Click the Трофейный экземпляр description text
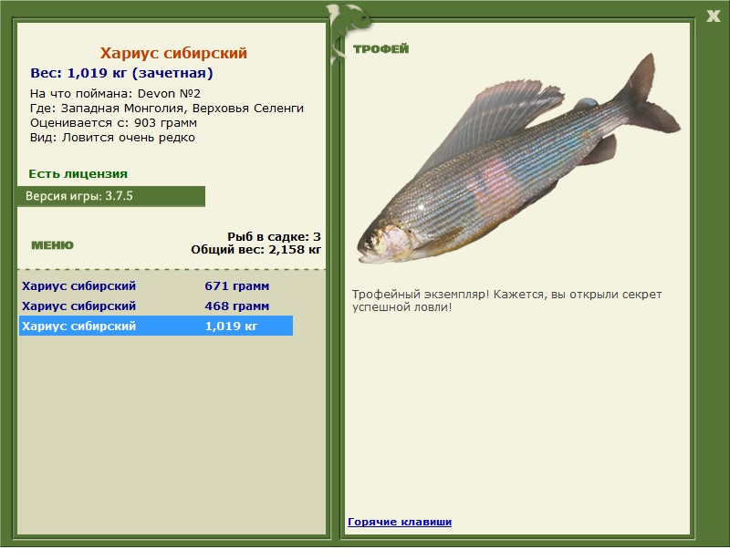Viewport: 730px width, 560px height. tap(506, 301)
